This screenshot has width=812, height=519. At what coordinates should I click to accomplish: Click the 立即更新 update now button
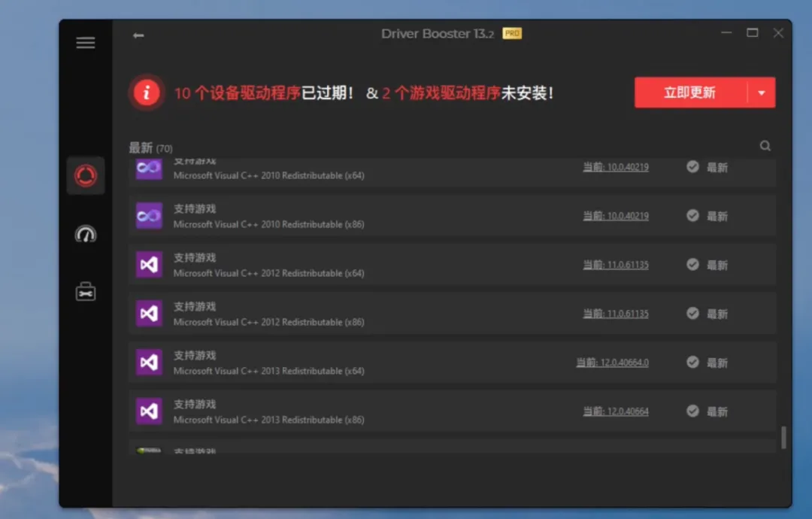pos(691,93)
